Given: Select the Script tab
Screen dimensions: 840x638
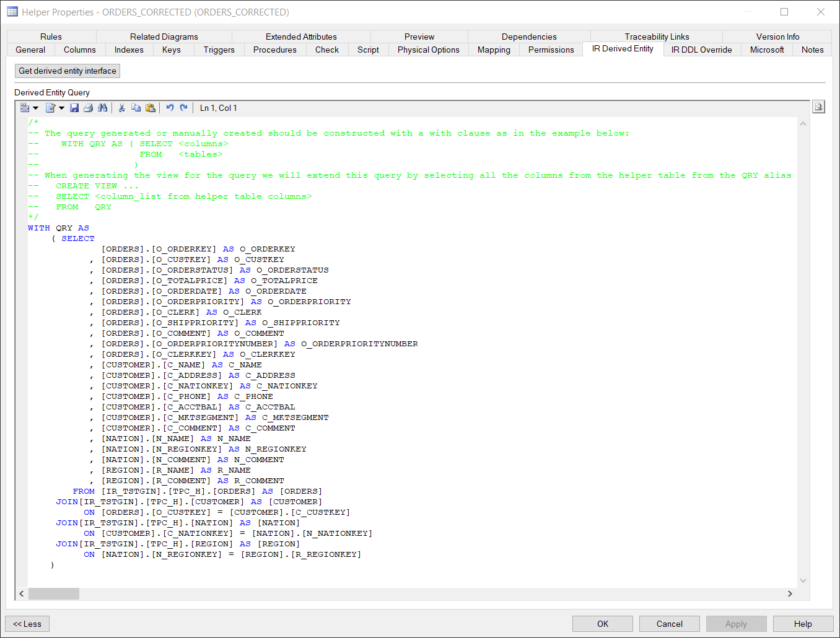Looking at the screenshot, I should point(368,50).
